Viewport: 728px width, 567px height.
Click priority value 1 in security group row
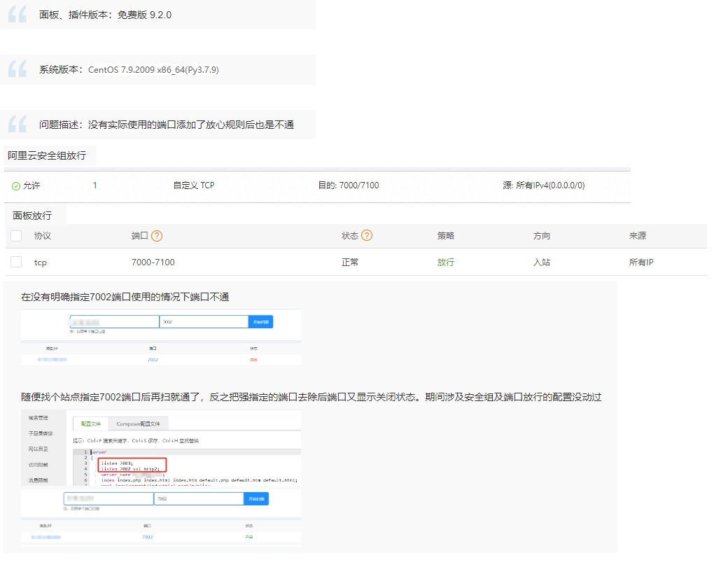click(94, 185)
